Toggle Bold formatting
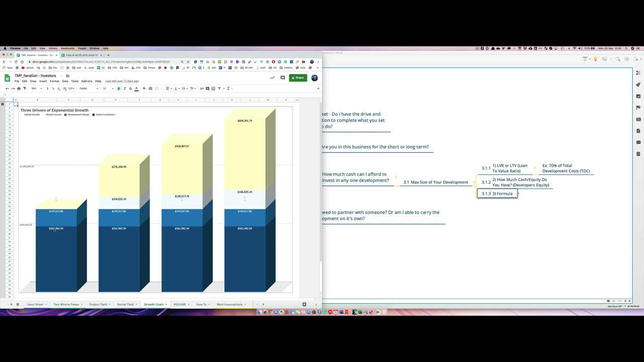 click(119, 88)
